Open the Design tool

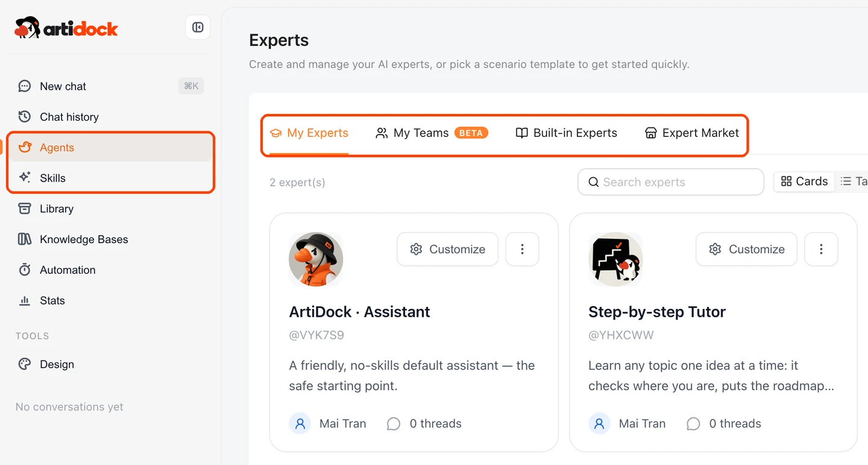[x=110, y=364]
